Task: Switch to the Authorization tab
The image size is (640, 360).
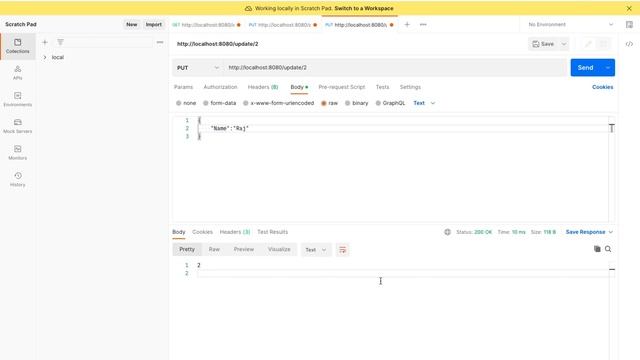Action: click(x=220, y=87)
